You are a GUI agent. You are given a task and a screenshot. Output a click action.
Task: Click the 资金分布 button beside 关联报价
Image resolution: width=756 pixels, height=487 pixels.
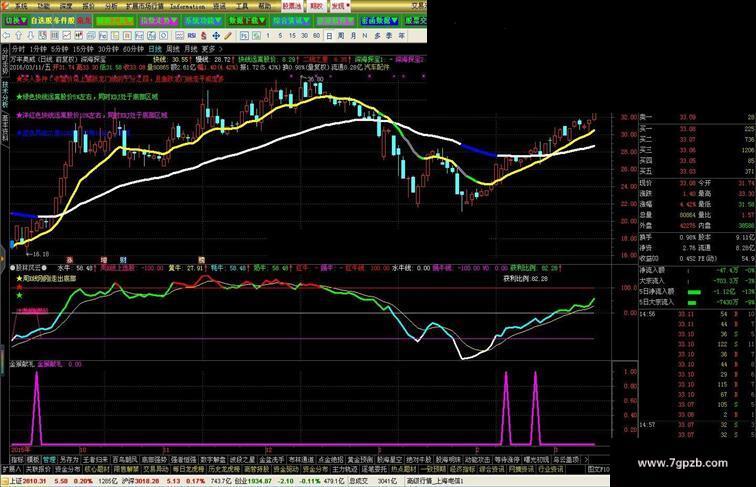pyautogui.click(x=67, y=469)
